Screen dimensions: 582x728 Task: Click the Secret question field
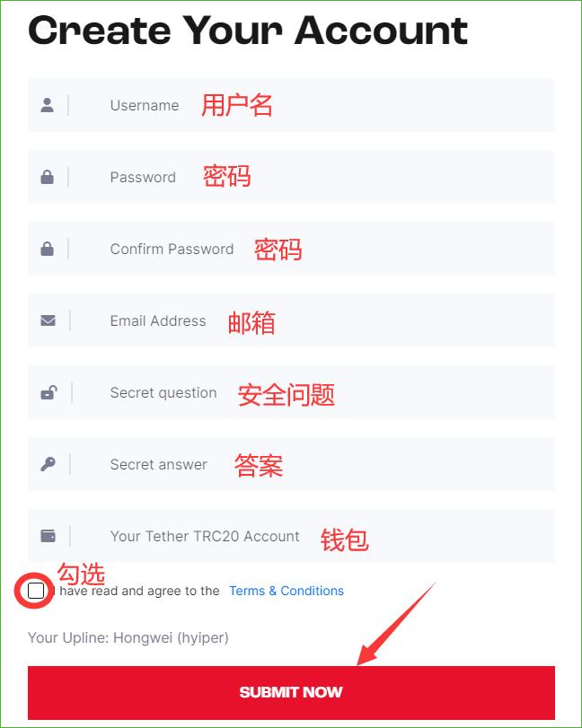pos(291,393)
